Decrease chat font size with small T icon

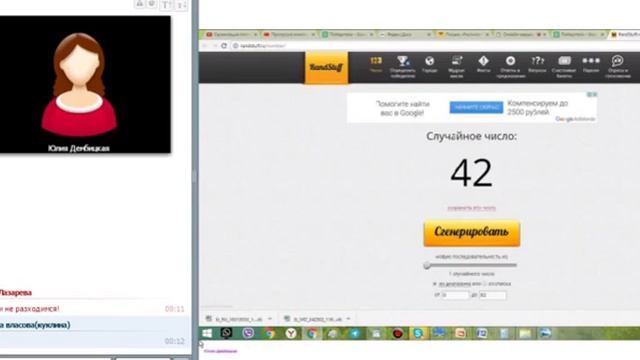pos(182,5)
